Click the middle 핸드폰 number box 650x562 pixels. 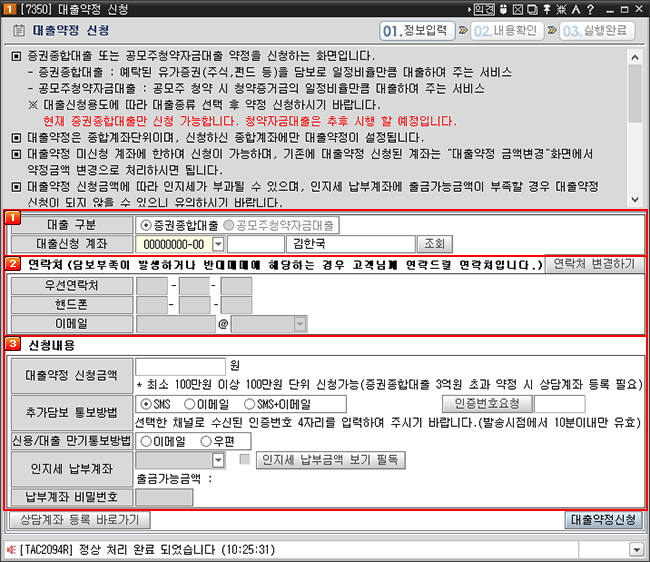point(194,305)
